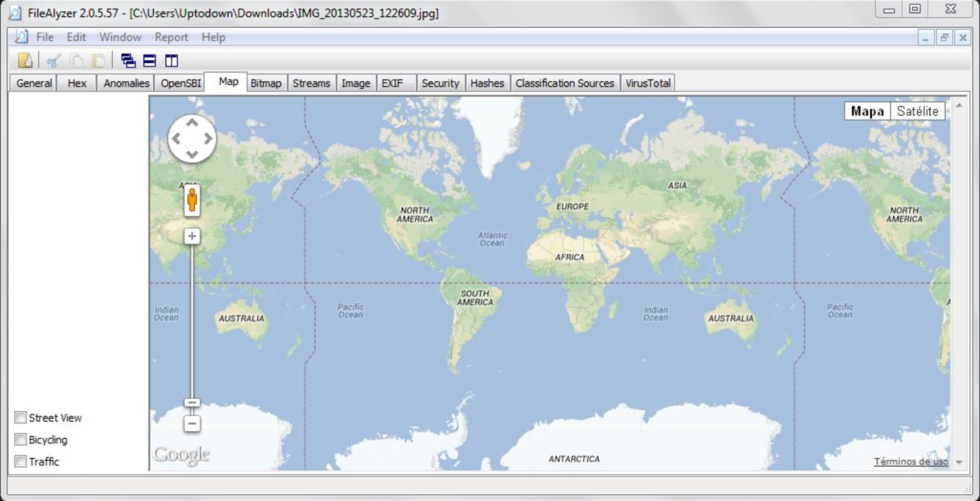Screen dimensions: 980x501
Task: Switch to the Hex tab
Action: (x=77, y=83)
